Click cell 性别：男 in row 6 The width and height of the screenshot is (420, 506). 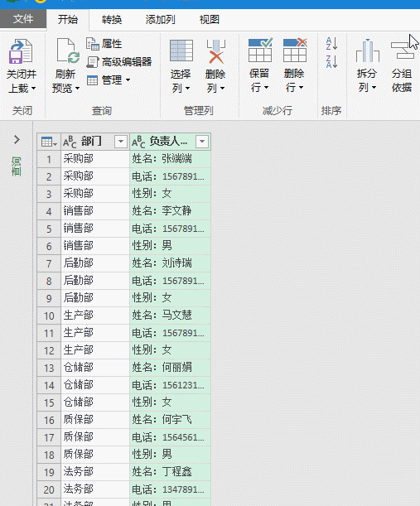170,246
